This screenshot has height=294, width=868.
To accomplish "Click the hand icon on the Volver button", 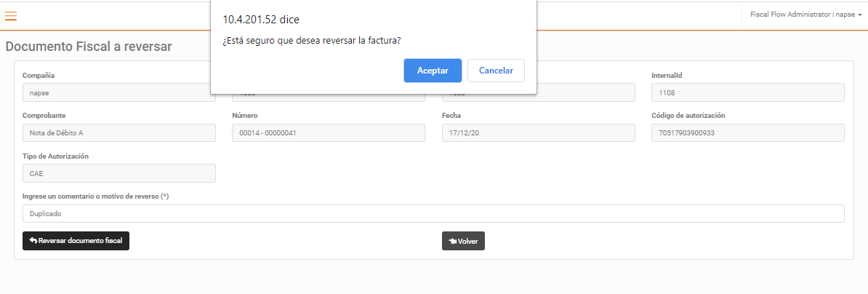I will click(x=453, y=241).
